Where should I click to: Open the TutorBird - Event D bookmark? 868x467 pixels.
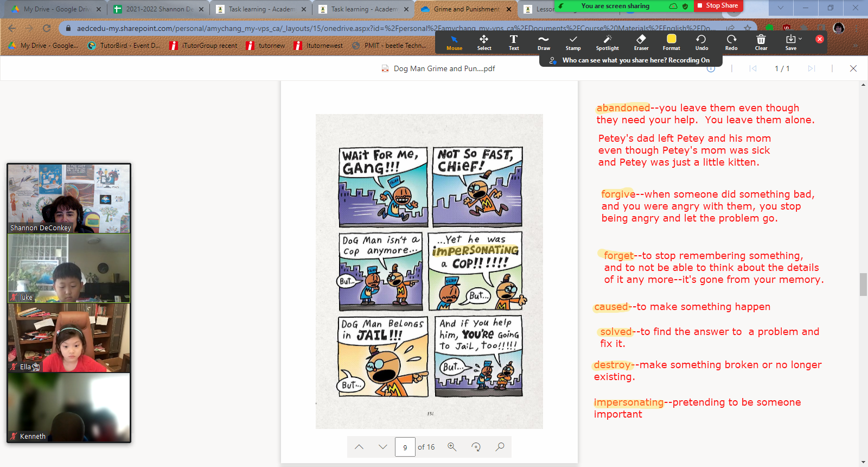[124, 46]
